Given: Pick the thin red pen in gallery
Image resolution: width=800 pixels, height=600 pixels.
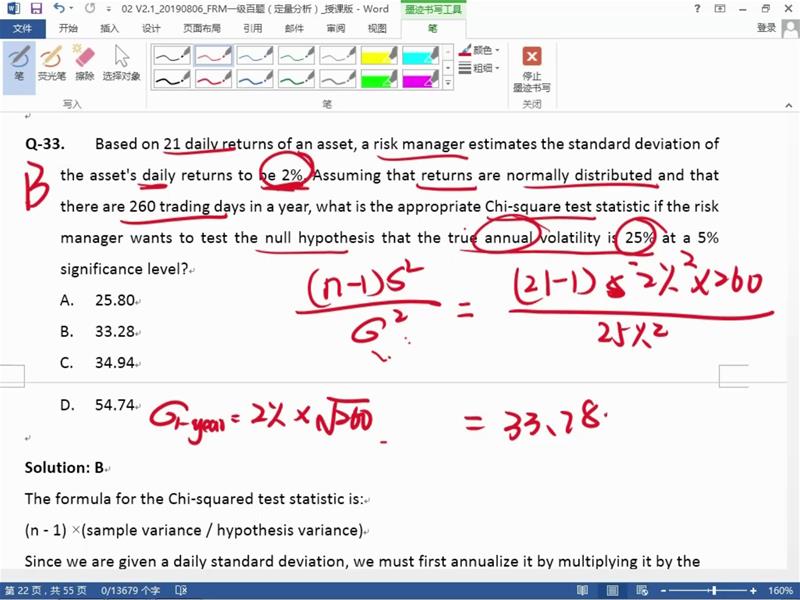Looking at the screenshot, I should click(x=213, y=55).
